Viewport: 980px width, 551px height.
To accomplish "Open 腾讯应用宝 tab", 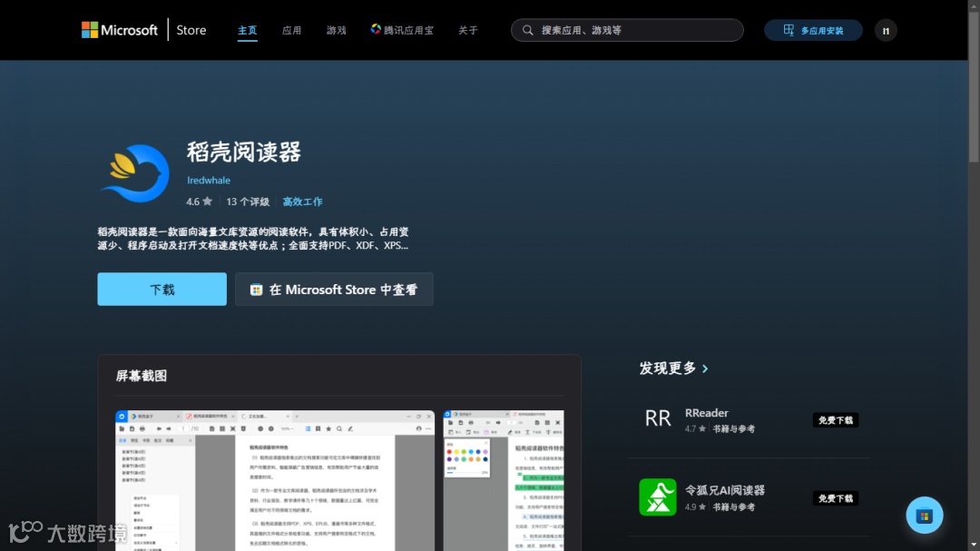I will (x=402, y=30).
